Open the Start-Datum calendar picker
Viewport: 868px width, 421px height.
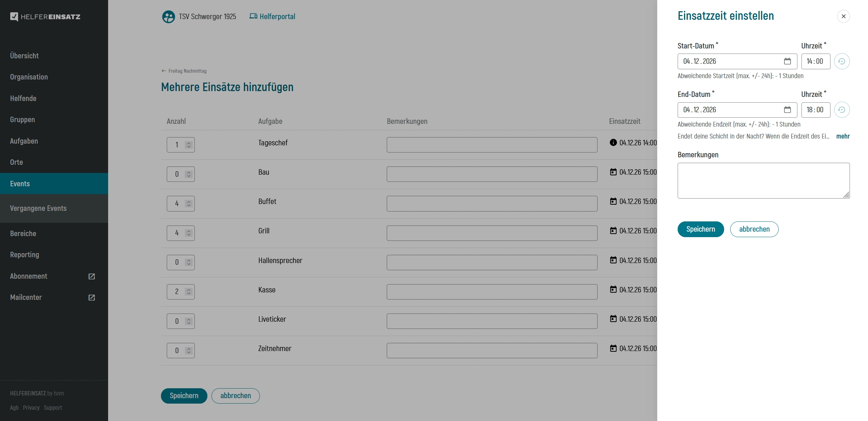(x=787, y=61)
